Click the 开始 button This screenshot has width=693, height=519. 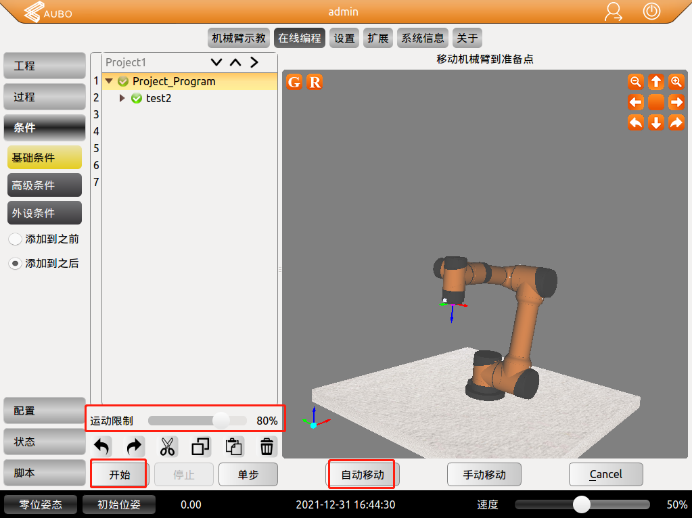[x=119, y=475]
